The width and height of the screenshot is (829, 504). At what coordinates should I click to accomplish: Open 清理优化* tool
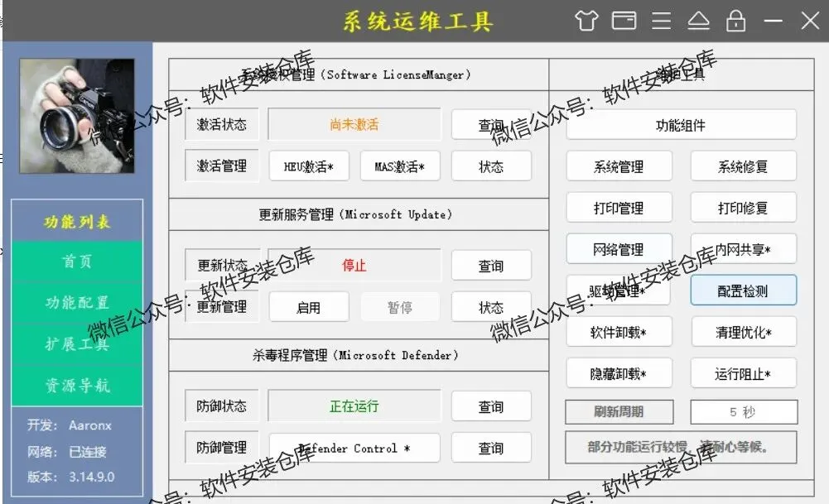[x=744, y=332]
